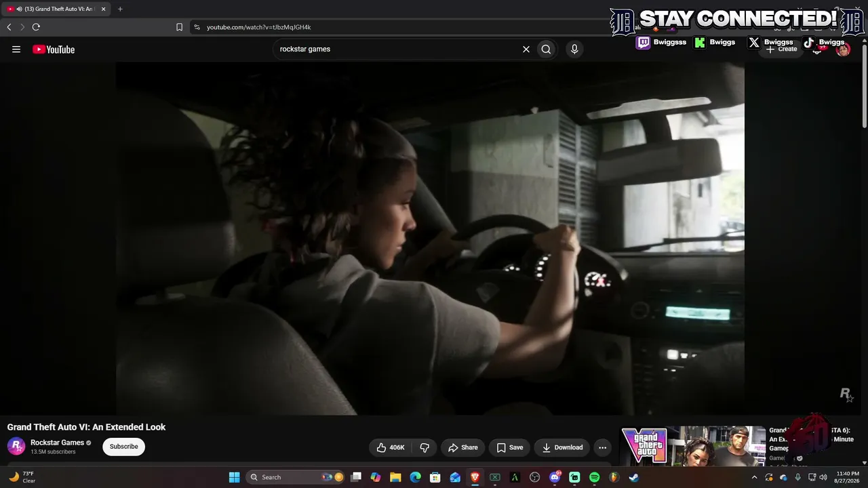
Task: Open the Rockstar Games channel avatar
Action: click(x=16, y=446)
